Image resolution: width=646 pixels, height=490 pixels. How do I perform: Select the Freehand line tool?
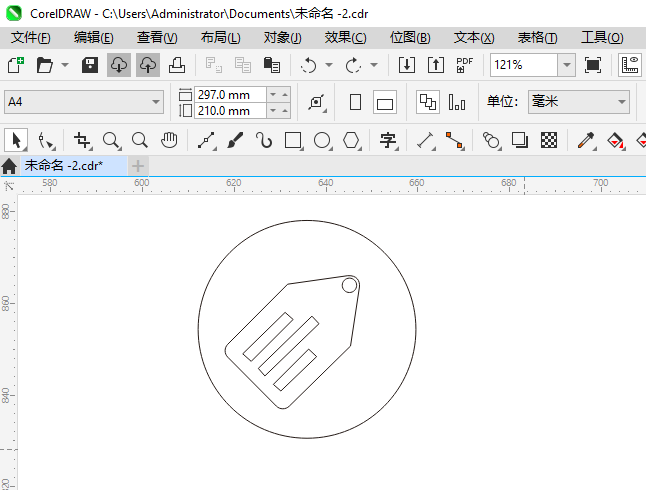point(206,141)
